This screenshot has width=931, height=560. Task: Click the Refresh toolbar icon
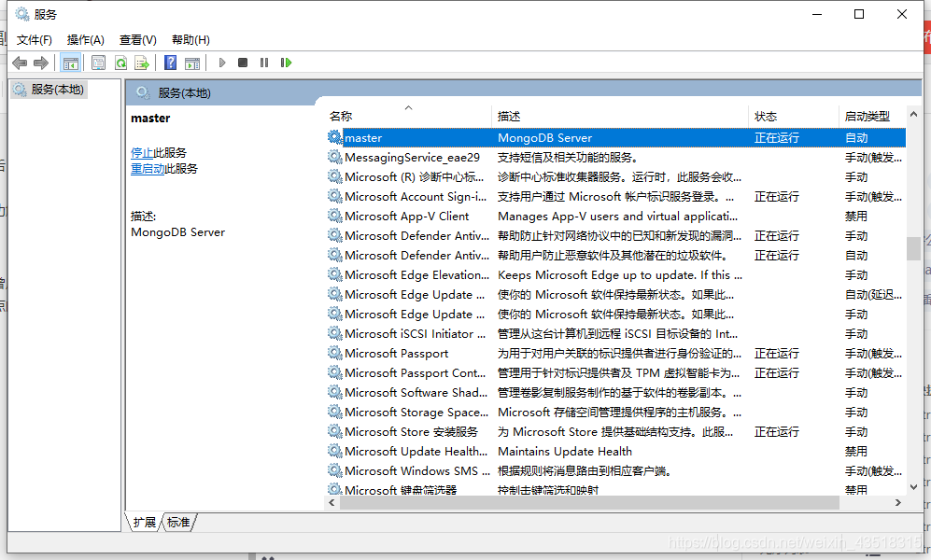[120, 63]
